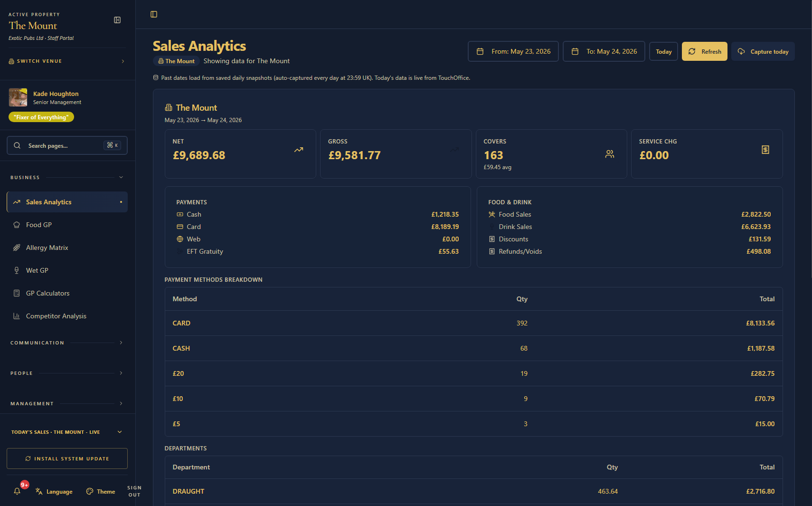Click the CARD row total £8,133.56

pos(760,323)
